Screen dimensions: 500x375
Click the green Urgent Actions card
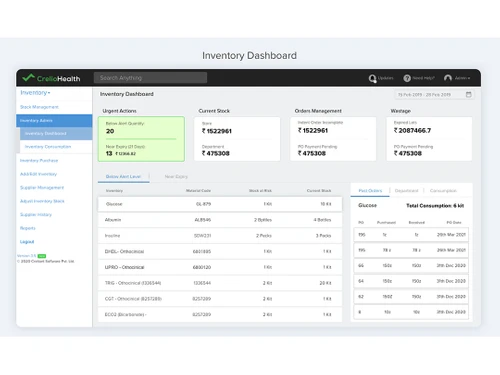[x=141, y=139]
